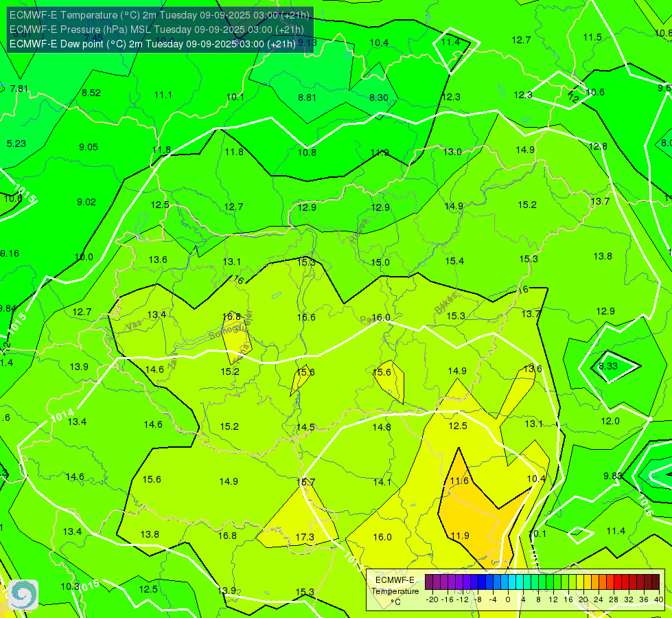This screenshot has width=672, height=618.
Task: Click the 7.81 temperature value
Action: pos(19,89)
